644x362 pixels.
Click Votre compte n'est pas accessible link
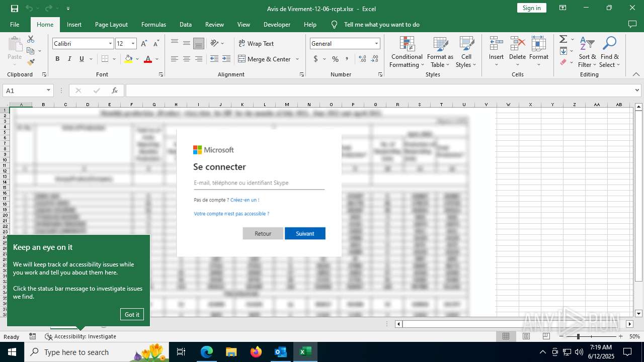click(x=231, y=214)
